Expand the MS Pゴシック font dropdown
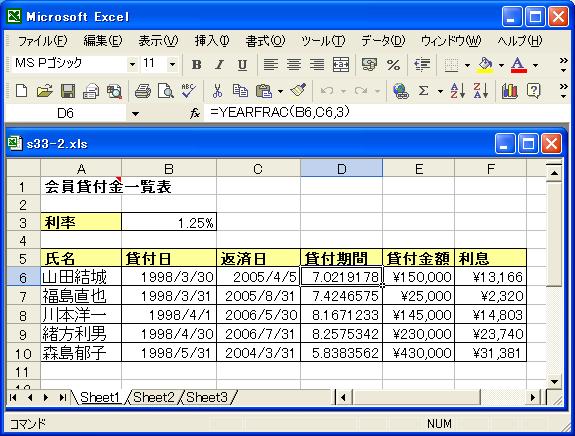The height and width of the screenshot is (436, 575). pos(132,65)
